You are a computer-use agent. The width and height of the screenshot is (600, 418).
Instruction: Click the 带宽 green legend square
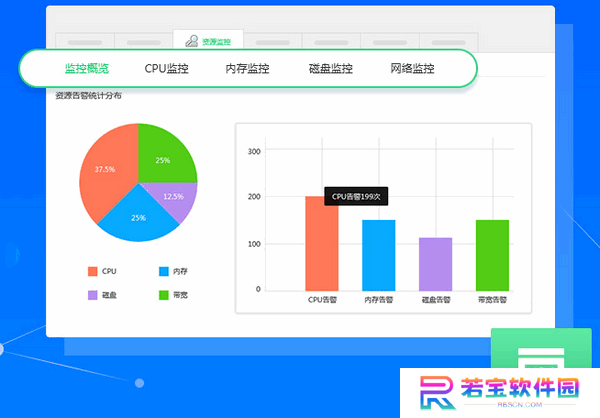tap(164, 295)
